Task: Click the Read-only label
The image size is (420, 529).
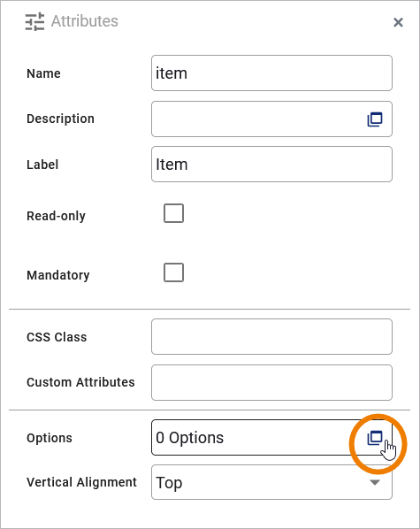Action: pos(56,216)
